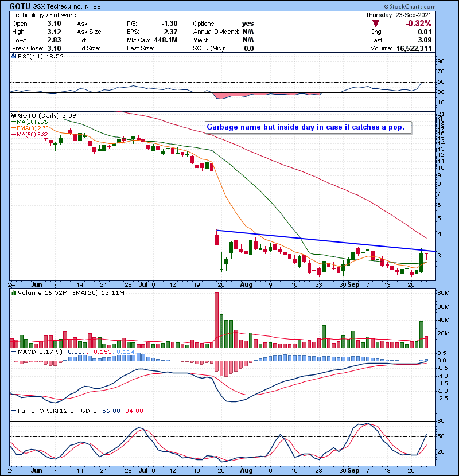Click the Thursday 23-Sep-2021 date
Viewport: 459px width, 476px height.
pos(398,15)
